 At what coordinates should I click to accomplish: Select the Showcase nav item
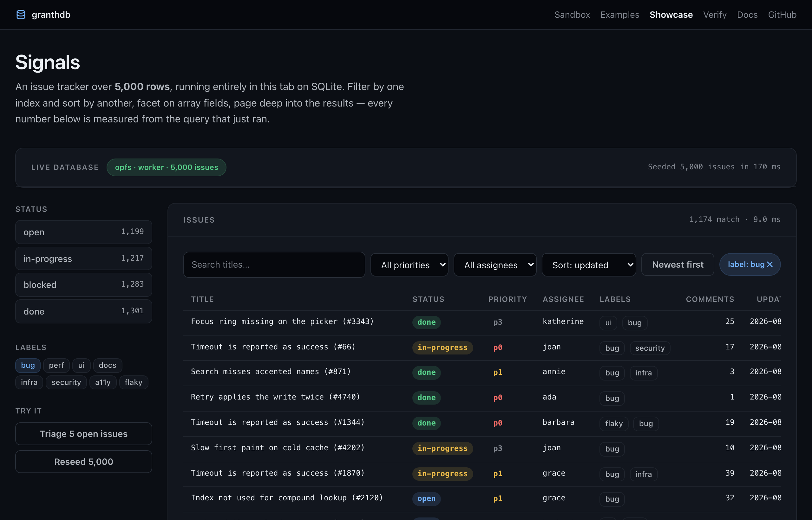pos(671,15)
